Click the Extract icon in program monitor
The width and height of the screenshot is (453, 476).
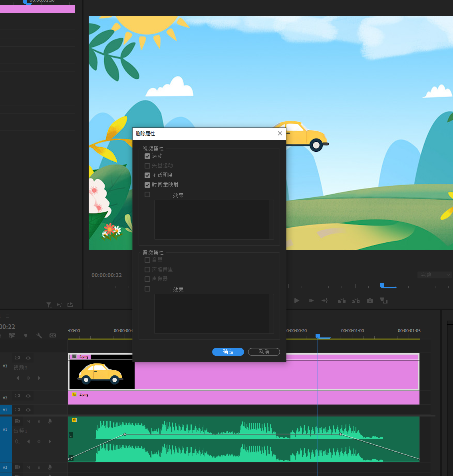coord(356,300)
